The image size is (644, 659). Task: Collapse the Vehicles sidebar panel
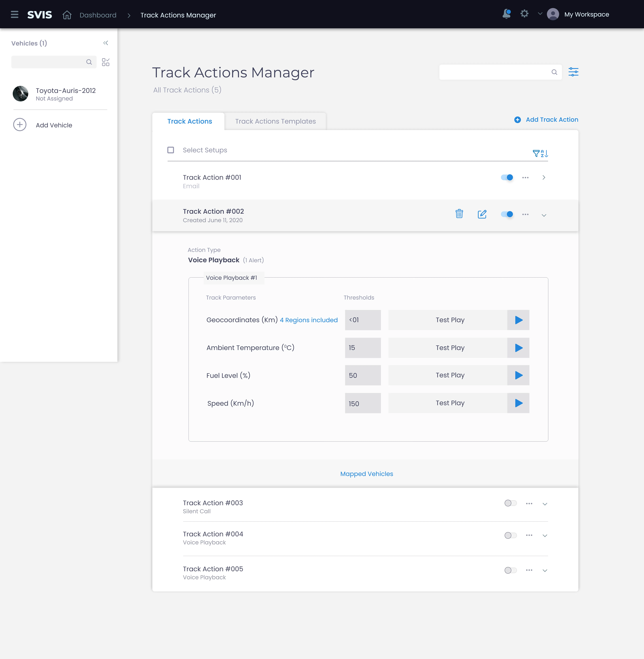click(105, 43)
